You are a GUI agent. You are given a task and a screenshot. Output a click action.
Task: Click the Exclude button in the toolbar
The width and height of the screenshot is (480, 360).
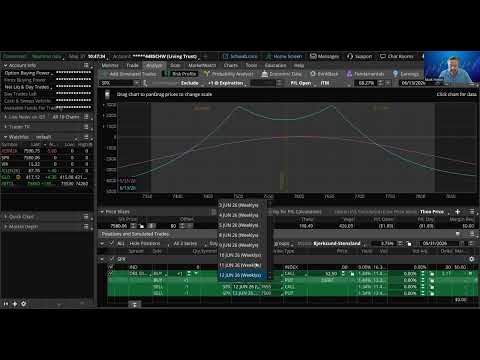(189, 83)
